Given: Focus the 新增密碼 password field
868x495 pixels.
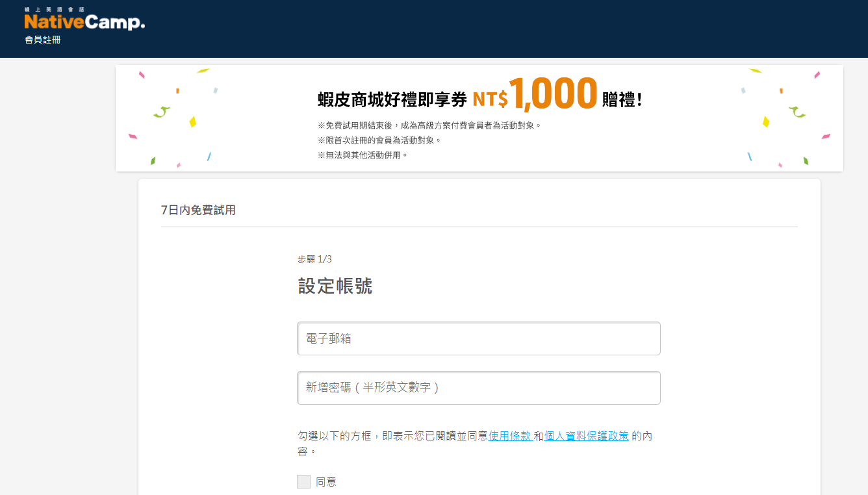Looking at the screenshot, I should (479, 388).
